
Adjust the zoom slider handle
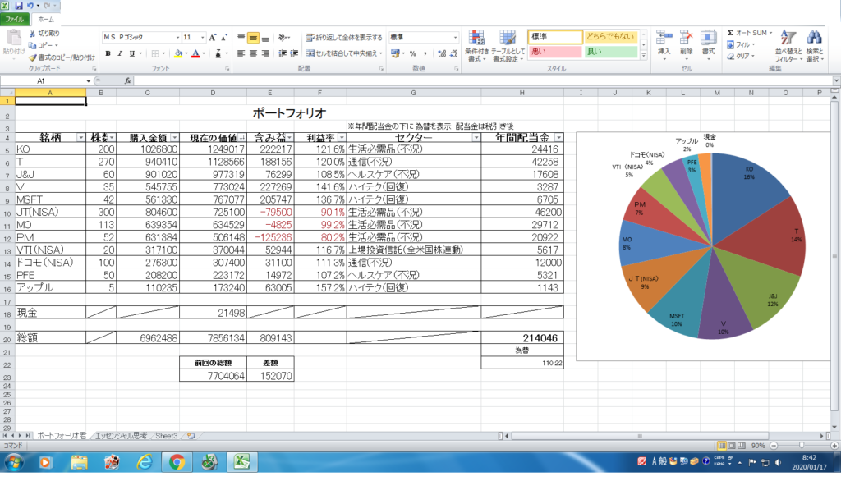click(x=802, y=446)
